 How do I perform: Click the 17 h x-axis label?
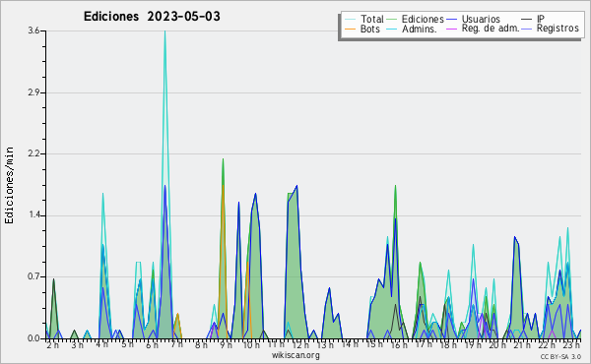pyautogui.click(x=424, y=344)
